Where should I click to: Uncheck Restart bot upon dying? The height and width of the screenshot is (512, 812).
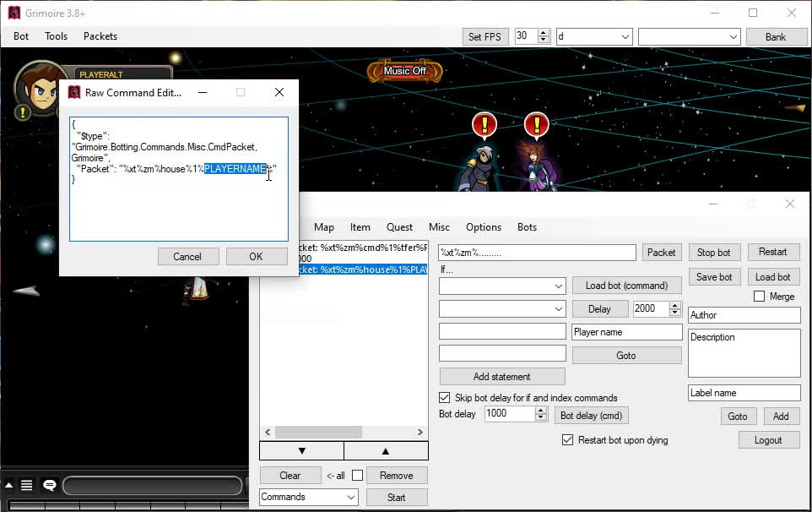pos(567,440)
